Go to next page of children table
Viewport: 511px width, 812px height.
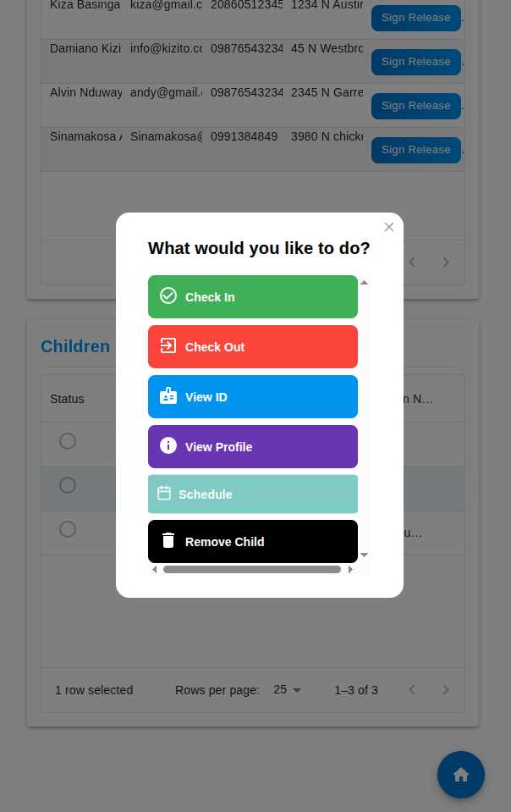click(x=446, y=690)
